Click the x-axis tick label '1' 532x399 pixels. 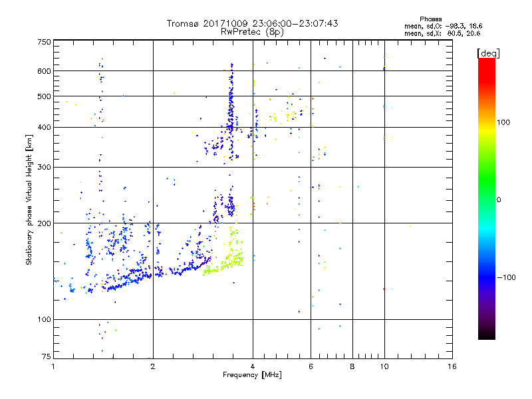click(53, 366)
